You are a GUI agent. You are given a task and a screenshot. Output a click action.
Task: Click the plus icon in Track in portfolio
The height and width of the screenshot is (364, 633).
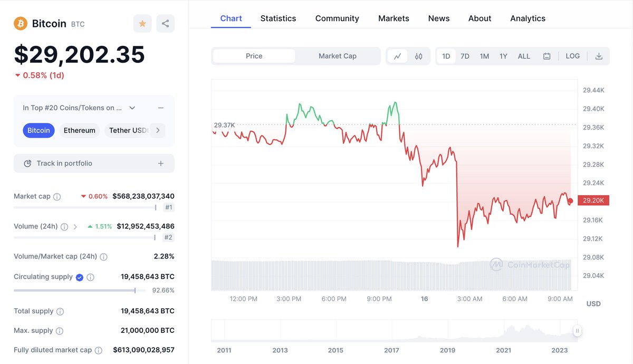161,164
